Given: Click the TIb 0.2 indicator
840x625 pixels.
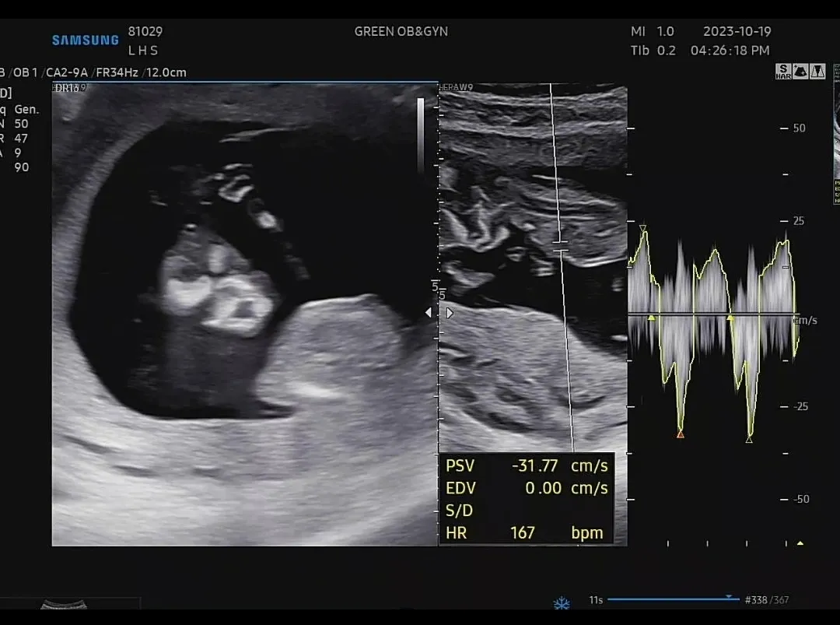Looking at the screenshot, I should coord(653,51).
